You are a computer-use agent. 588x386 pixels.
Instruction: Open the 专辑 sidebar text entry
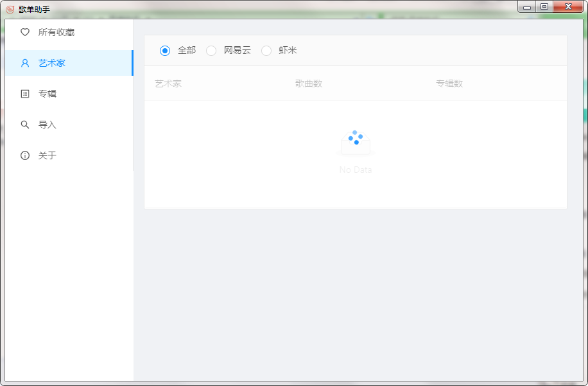click(x=48, y=94)
